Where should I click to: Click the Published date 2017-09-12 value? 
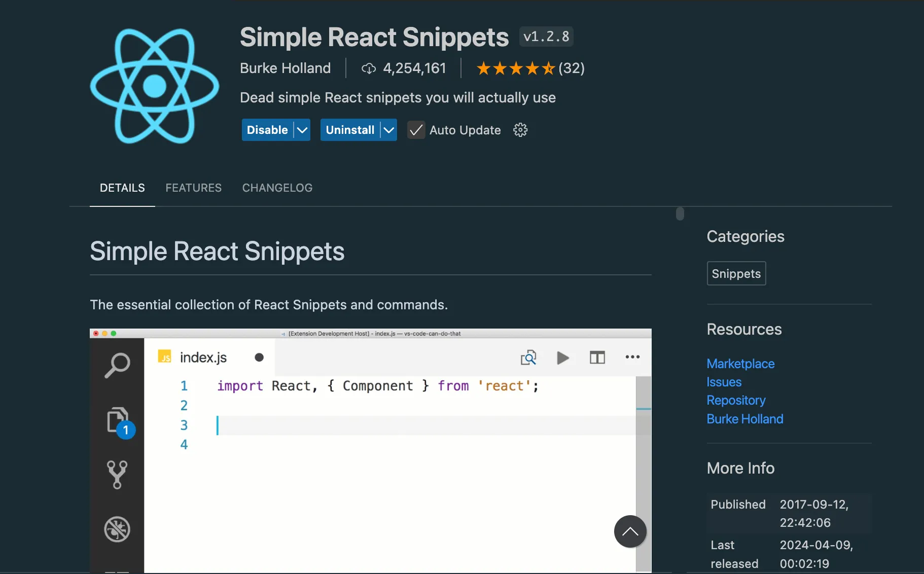click(x=814, y=514)
